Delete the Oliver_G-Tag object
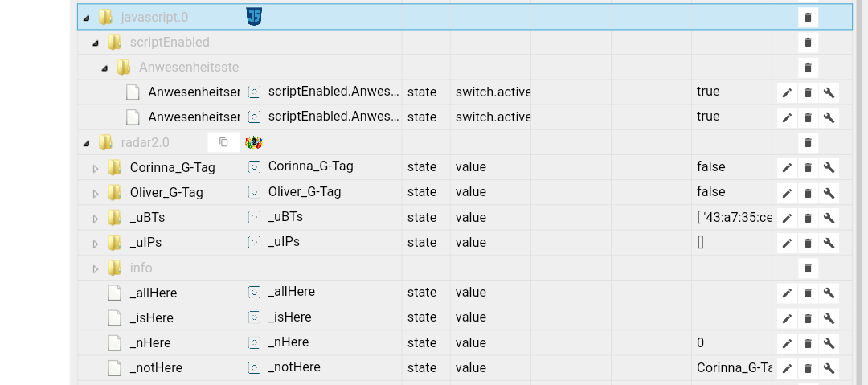 pos(808,193)
